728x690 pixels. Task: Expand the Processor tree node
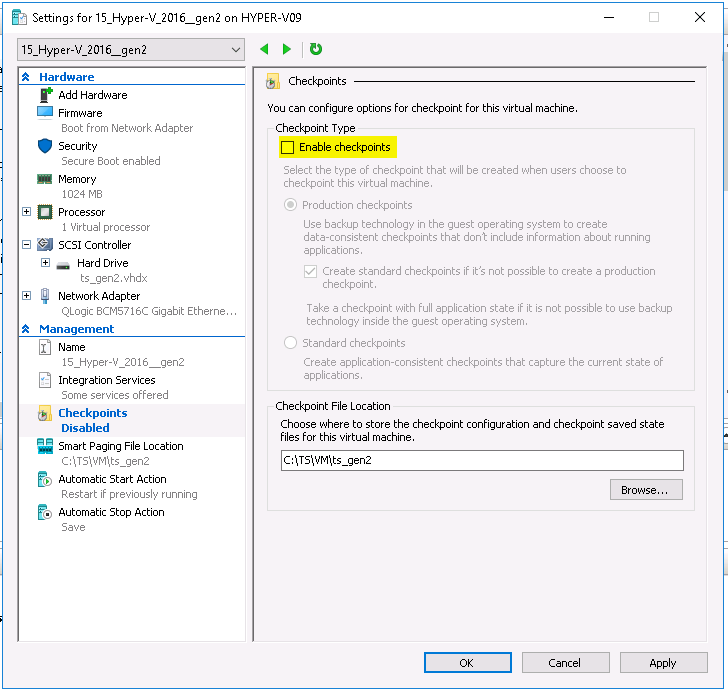[27, 212]
